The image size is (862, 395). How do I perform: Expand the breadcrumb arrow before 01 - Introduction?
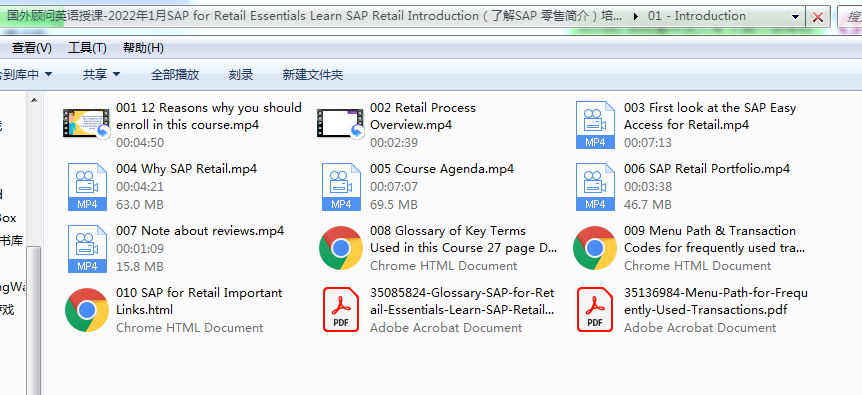636,17
